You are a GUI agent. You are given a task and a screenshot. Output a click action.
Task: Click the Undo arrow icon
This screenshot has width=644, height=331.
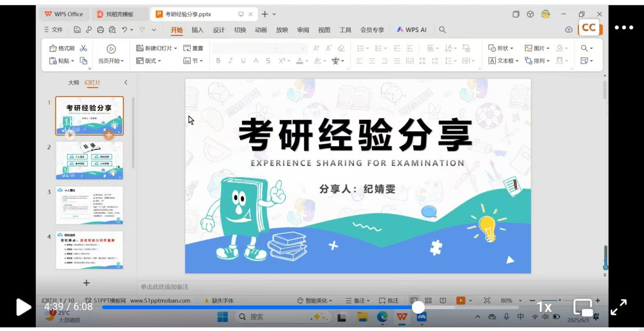(124, 30)
